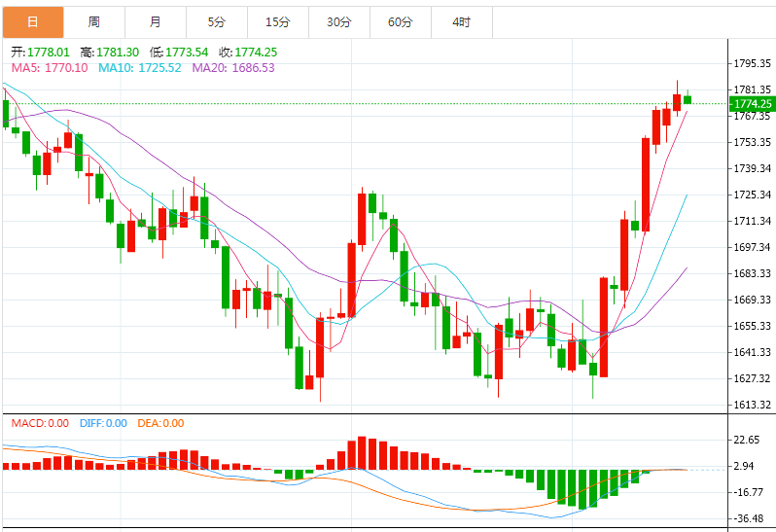This screenshot has height=532, width=776.
Task: Open the 5分 timeframe tab
Action: pyautogui.click(x=217, y=22)
